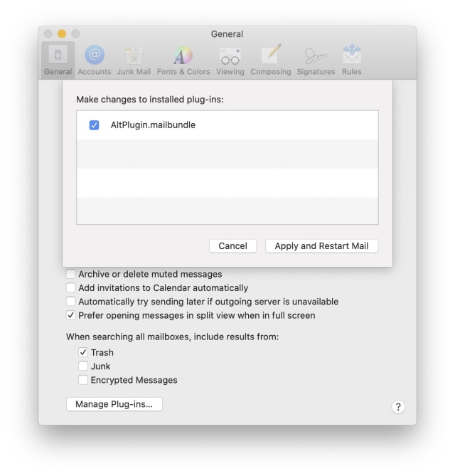Open Junk Mail settings in the toolbar
The image size is (455, 476).
click(x=133, y=60)
